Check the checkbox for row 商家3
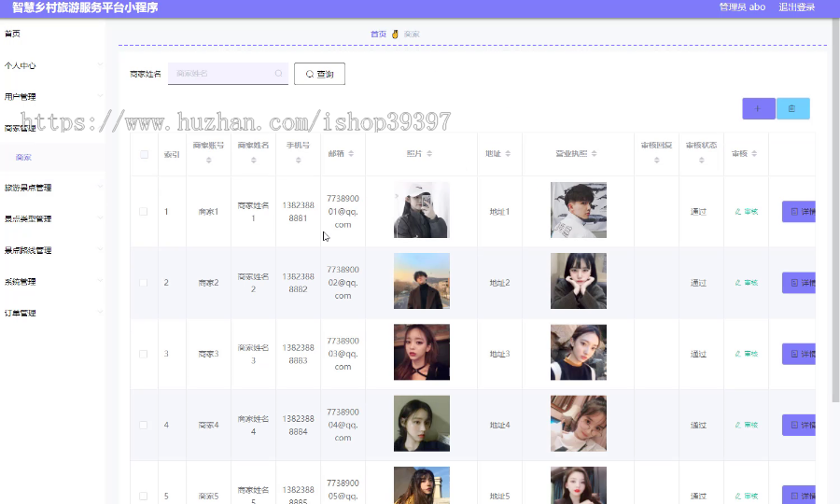The width and height of the screenshot is (840, 504). tap(144, 354)
